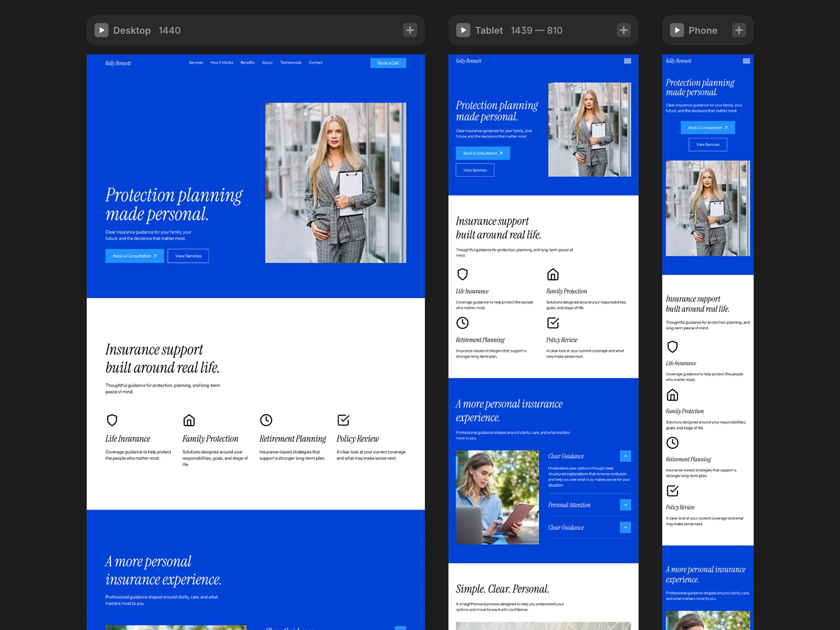Play the Phone breakpoint preview
Viewport: 840px width, 630px height.
(x=677, y=30)
